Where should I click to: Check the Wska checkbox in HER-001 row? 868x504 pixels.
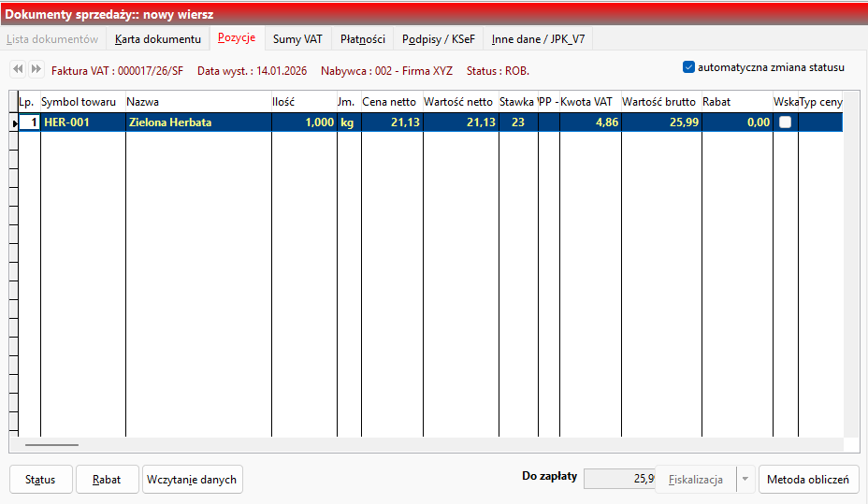786,122
